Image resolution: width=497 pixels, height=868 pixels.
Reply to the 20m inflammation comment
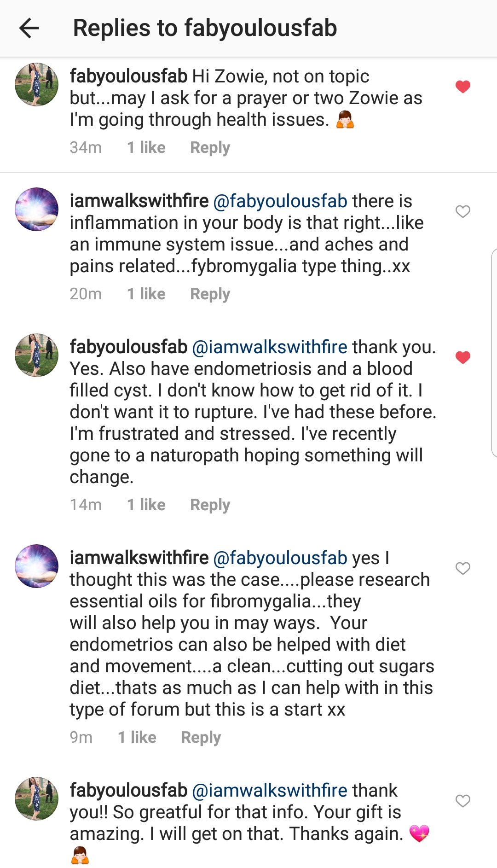[x=210, y=294]
